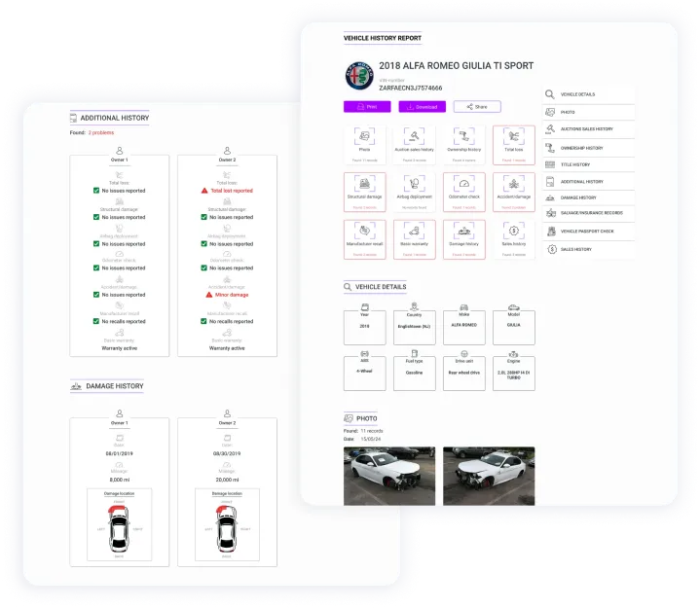Open the Auction sales history gavel tile
Screen dimensions: 700x608
[415, 137]
